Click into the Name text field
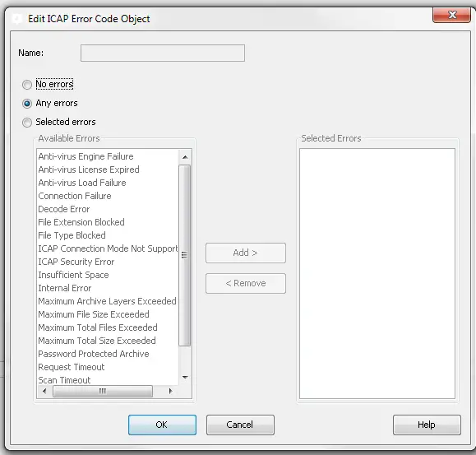This screenshot has height=455, width=476. tap(163, 53)
